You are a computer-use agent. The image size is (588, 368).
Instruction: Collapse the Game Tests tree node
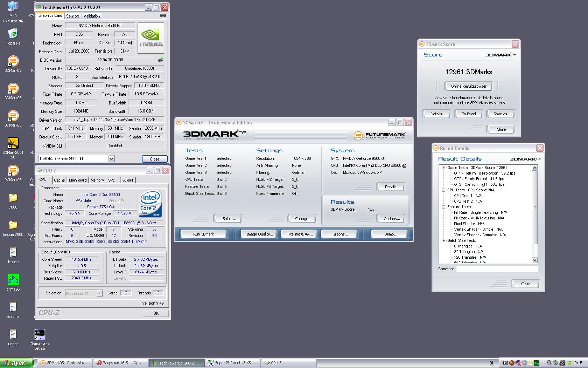pos(443,168)
